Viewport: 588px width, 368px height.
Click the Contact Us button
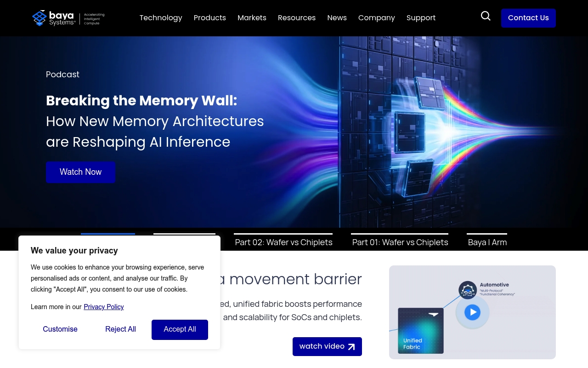tap(528, 18)
